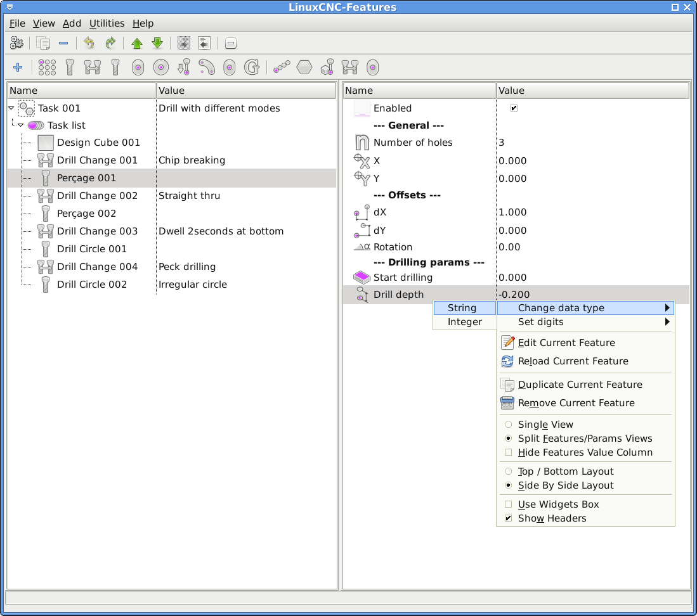
Task: Click Remove Current Feature
Action: [586, 403]
